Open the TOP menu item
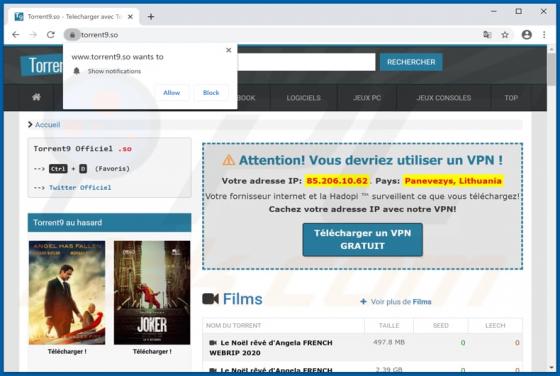The width and height of the screenshot is (560, 376). pyautogui.click(x=511, y=97)
